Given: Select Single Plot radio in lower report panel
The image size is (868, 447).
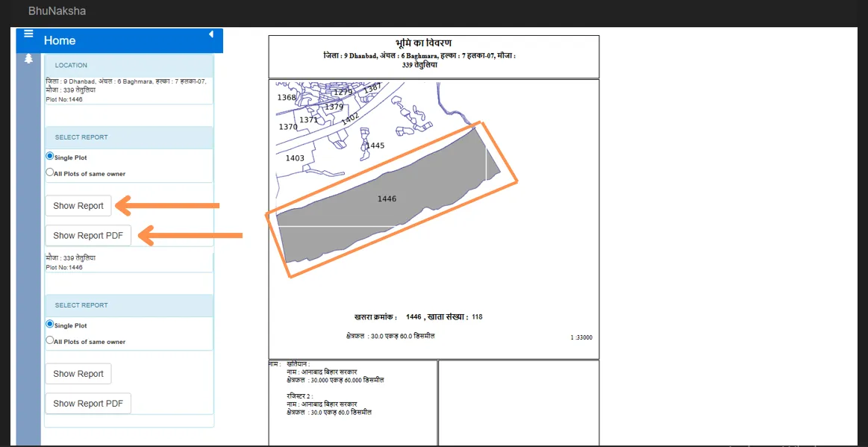Looking at the screenshot, I should coord(50,325).
